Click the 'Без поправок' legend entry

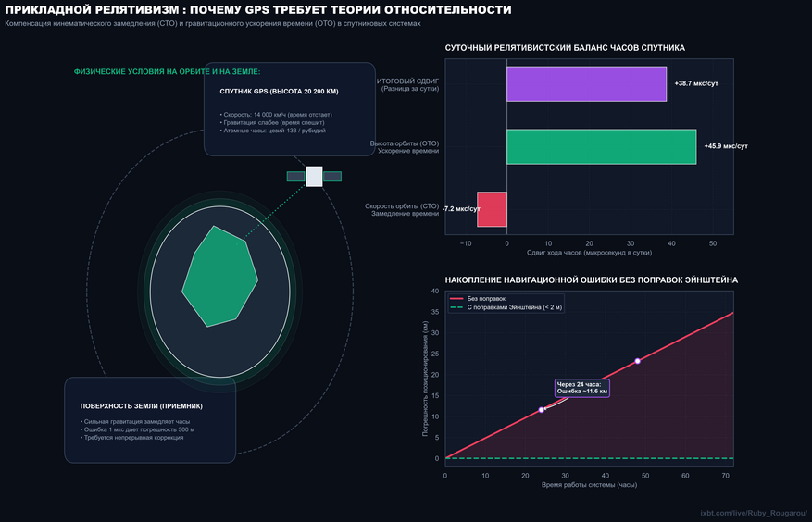478,299
